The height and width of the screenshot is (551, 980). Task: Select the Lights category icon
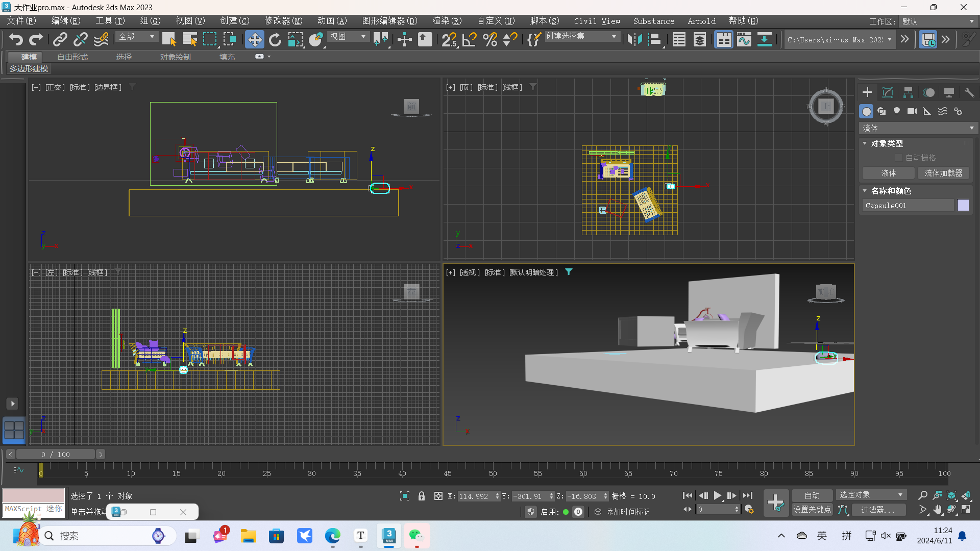897,111
